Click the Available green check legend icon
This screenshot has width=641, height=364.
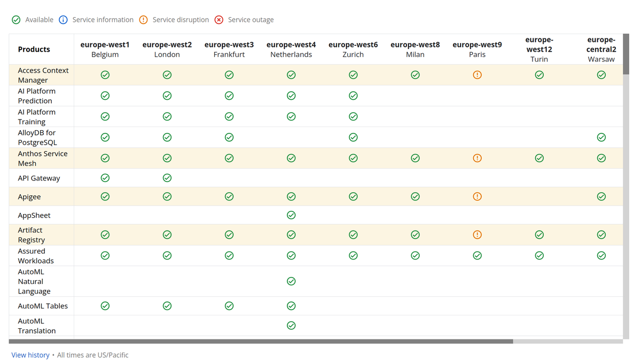pyautogui.click(x=16, y=20)
